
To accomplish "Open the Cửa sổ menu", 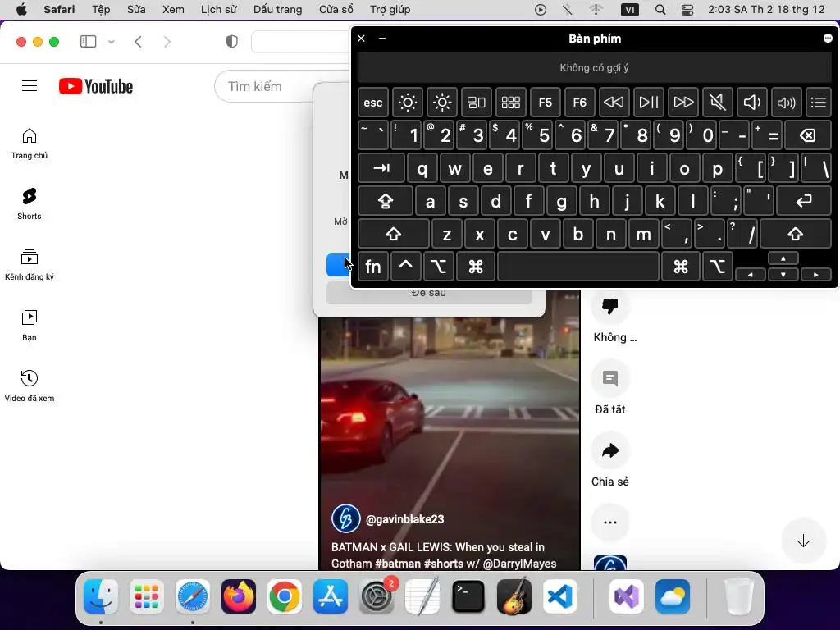I will [336, 10].
